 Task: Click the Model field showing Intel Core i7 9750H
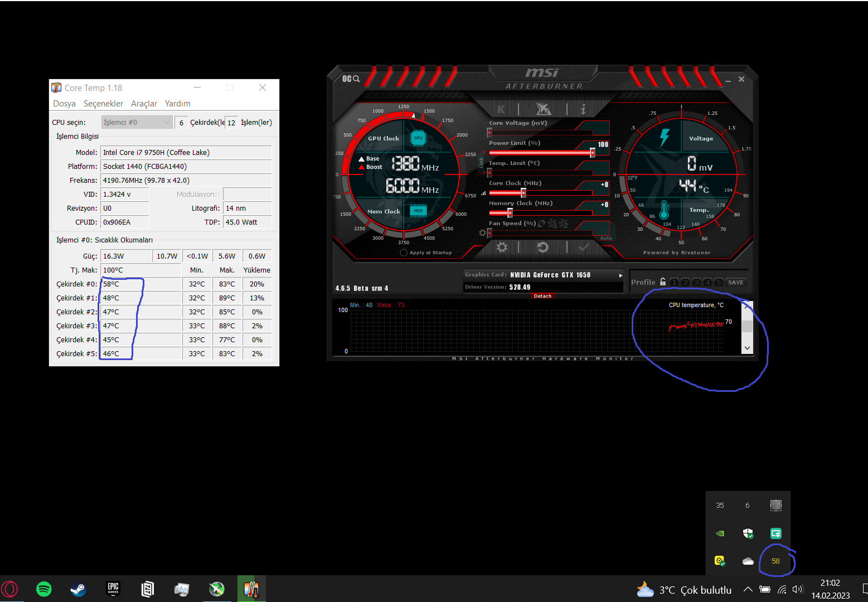click(186, 153)
